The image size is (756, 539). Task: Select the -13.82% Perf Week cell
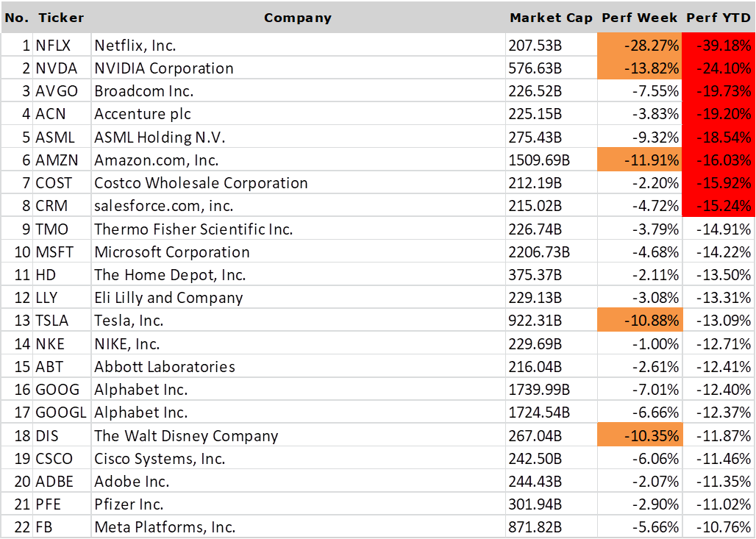[x=640, y=68]
